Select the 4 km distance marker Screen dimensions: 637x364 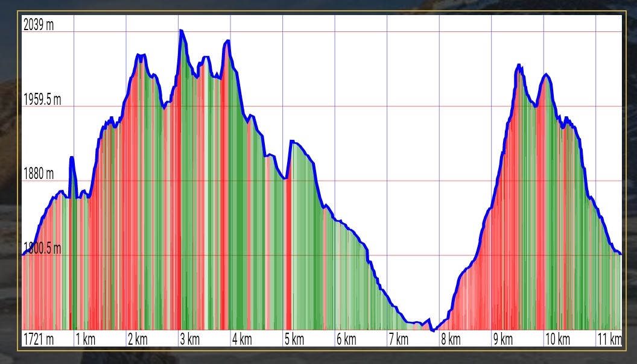coord(242,339)
